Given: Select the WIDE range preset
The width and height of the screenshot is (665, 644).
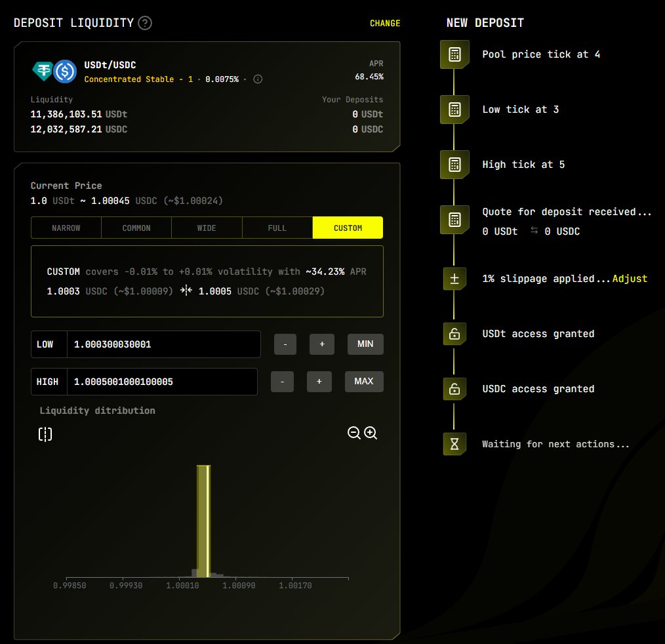Looking at the screenshot, I should click(x=207, y=228).
